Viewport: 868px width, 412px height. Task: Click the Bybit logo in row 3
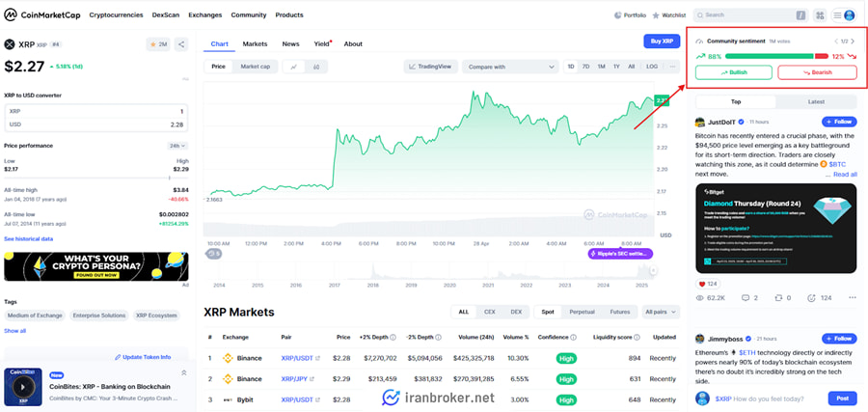point(228,399)
